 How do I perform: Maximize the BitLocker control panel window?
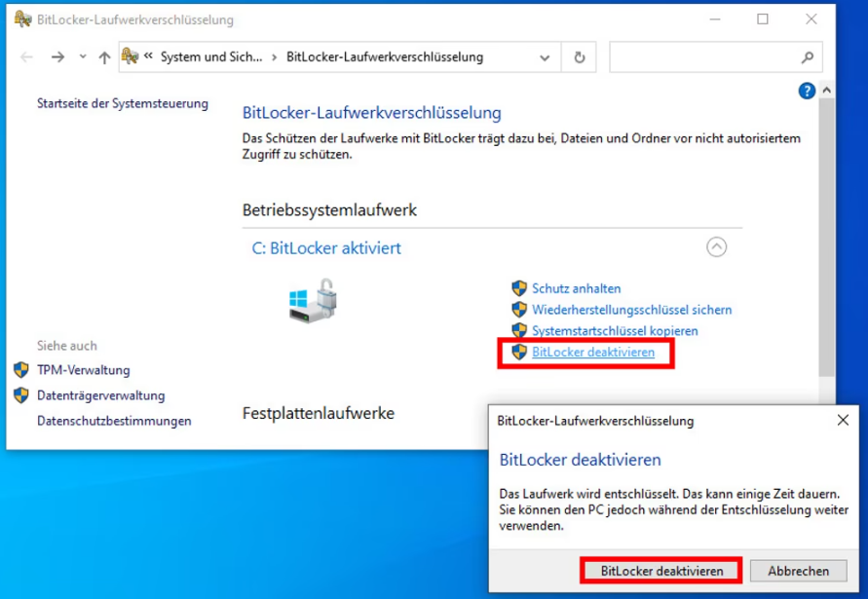coord(763,19)
